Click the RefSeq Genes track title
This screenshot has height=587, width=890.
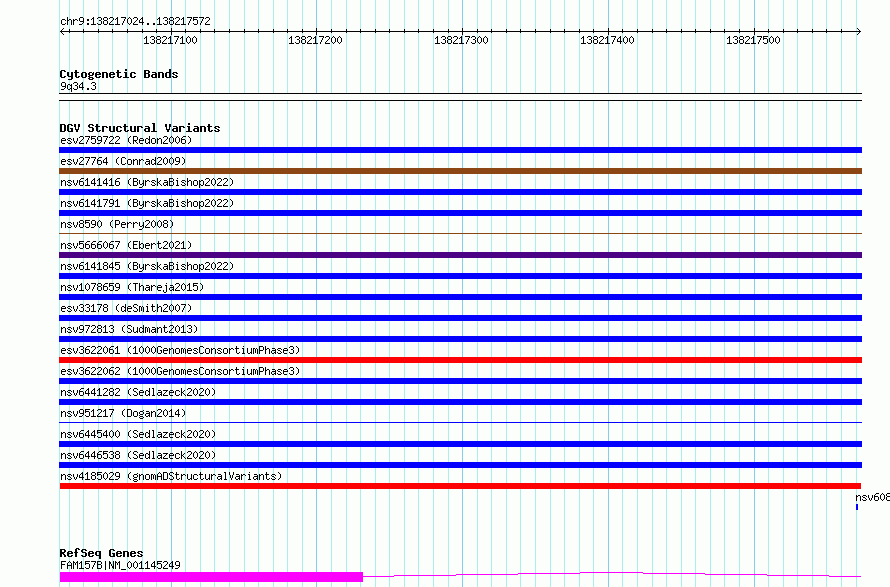101,554
